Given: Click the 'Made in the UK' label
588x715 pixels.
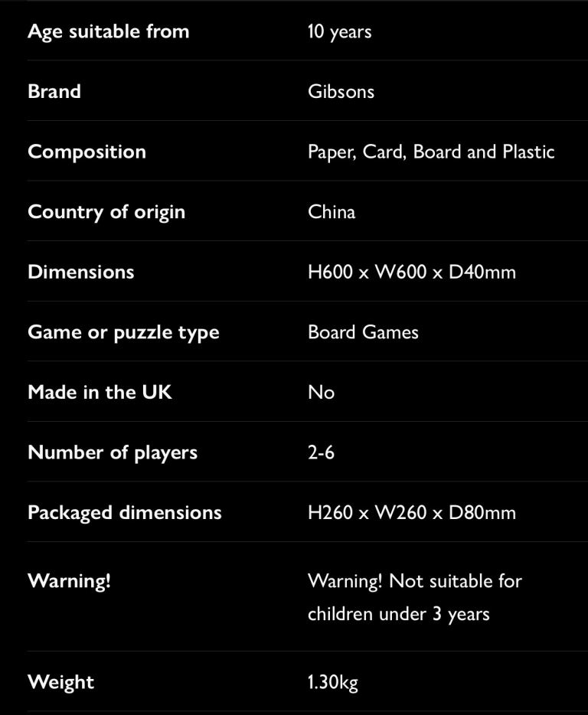Looking at the screenshot, I should 100,392.
